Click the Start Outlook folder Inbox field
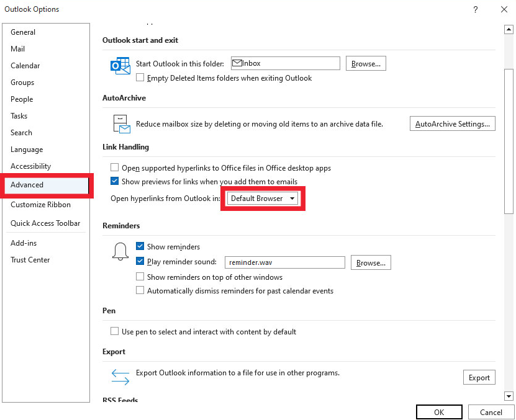This screenshot has width=516, height=420. [x=285, y=63]
